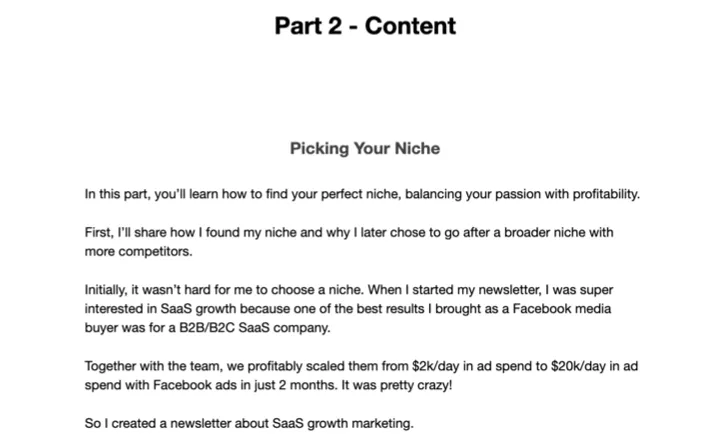Click the words 'broader niche' in the second paragraph

point(545,232)
